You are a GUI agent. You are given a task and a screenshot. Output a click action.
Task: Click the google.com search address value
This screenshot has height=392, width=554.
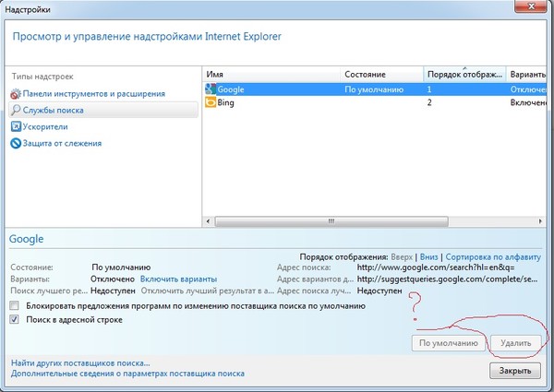[x=436, y=267]
